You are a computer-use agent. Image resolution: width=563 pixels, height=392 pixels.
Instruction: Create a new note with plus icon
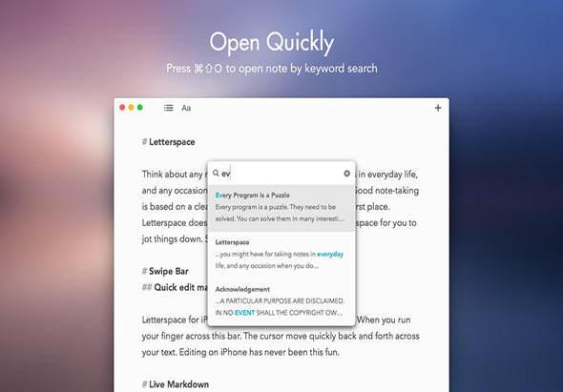click(x=438, y=108)
